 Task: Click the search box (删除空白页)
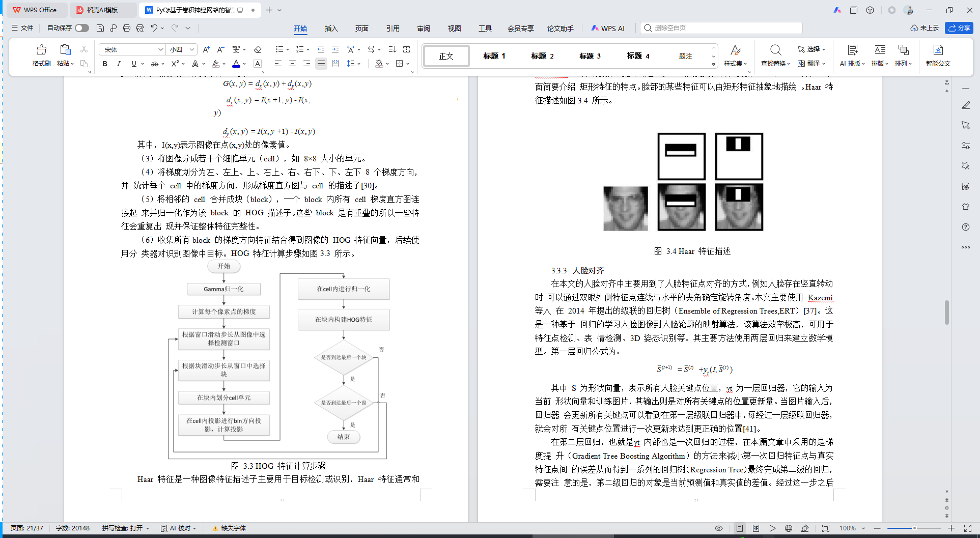[x=721, y=28]
